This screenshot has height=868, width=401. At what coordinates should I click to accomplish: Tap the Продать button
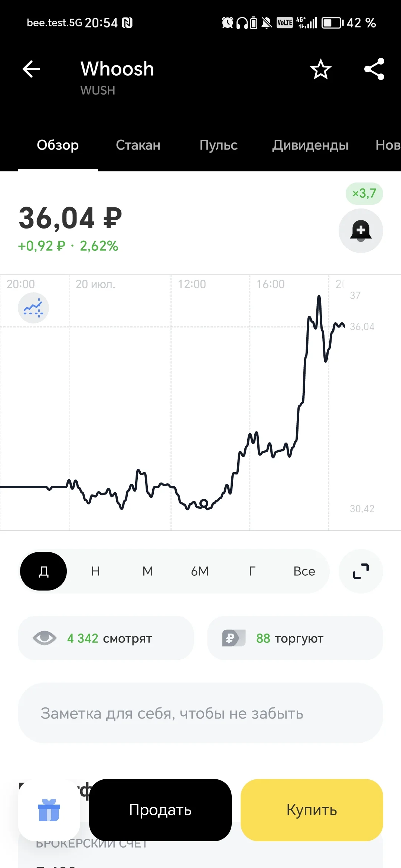[160, 810]
